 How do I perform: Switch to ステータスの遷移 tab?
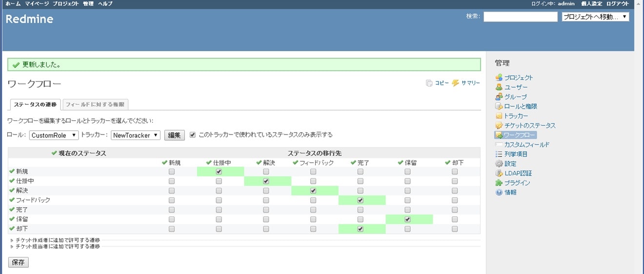[x=35, y=104]
